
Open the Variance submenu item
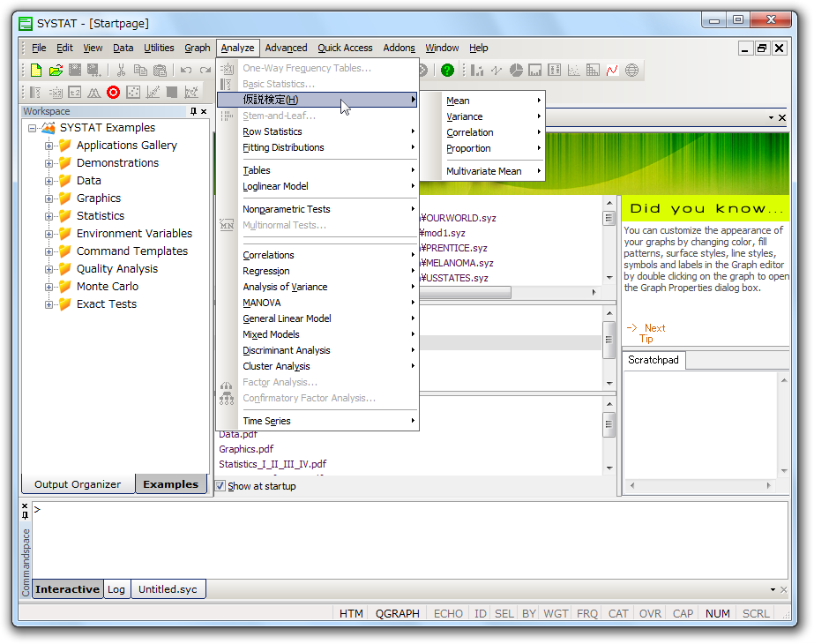(483, 116)
